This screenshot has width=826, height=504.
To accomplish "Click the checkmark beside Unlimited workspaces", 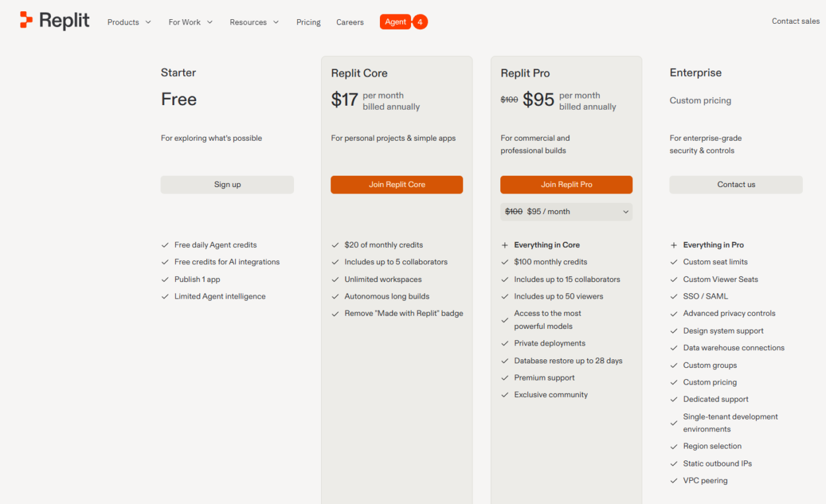I will (335, 279).
